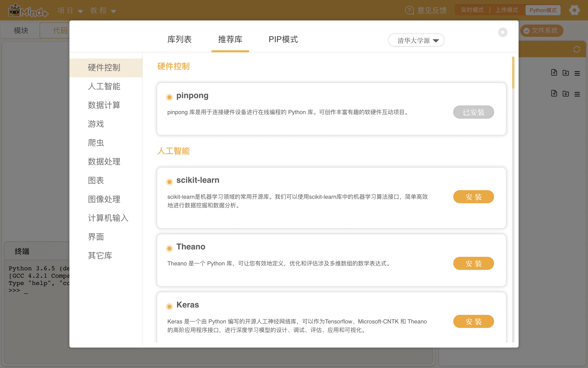Viewport: 588px width, 368px height.
Task: Click the Keras library name
Action: point(188,305)
